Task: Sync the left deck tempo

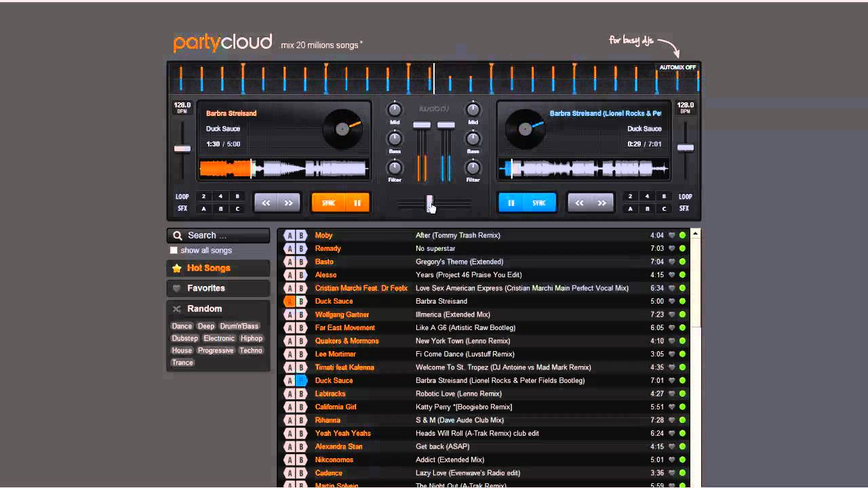Action: tap(329, 203)
